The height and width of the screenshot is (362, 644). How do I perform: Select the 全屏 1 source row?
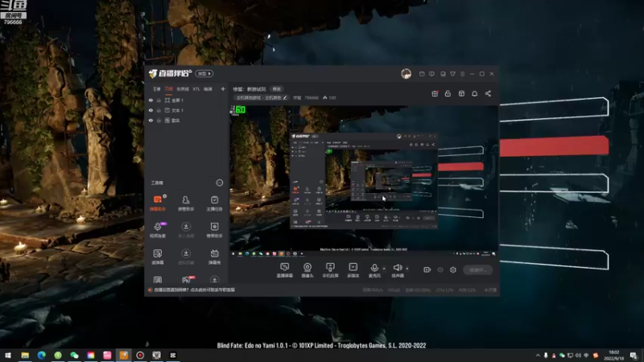[187, 100]
